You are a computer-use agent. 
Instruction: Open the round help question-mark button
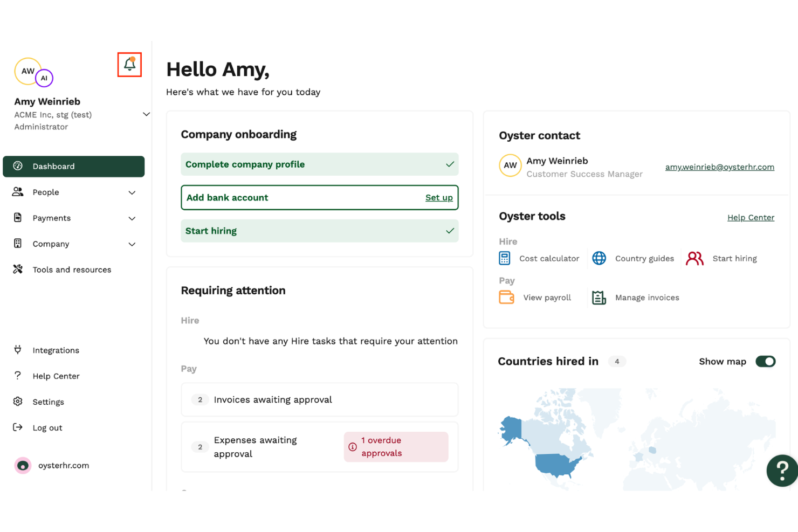[x=782, y=471]
